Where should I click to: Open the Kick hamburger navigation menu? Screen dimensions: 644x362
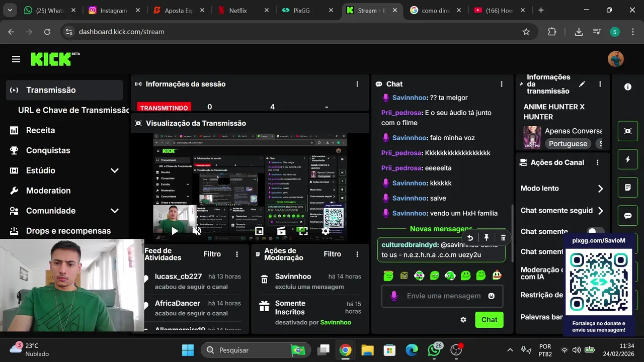(x=16, y=59)
